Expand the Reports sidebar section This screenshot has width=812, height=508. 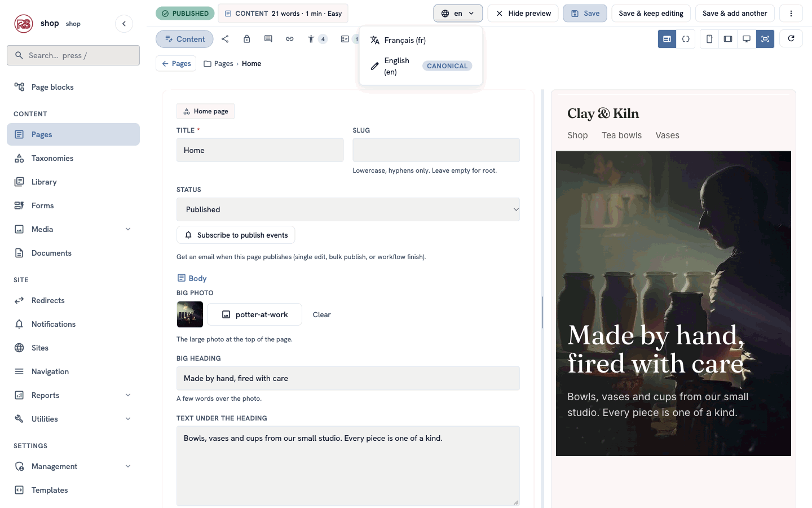click(128, 395)
